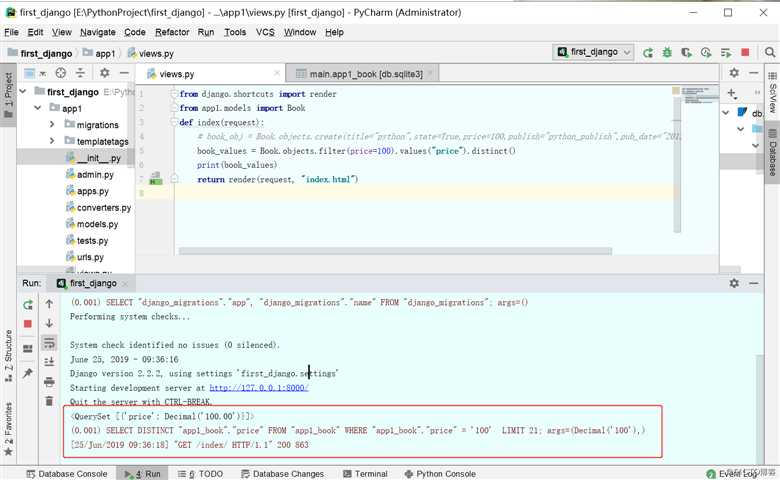The height and width of the screenshot is (480, 780).
Task: Print the console output
Action: point(49,382)
